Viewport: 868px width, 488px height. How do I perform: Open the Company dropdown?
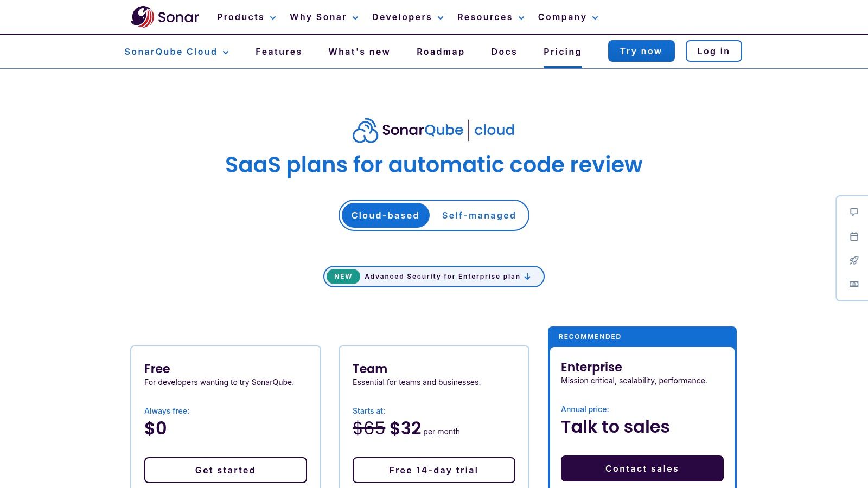(567, 17)
